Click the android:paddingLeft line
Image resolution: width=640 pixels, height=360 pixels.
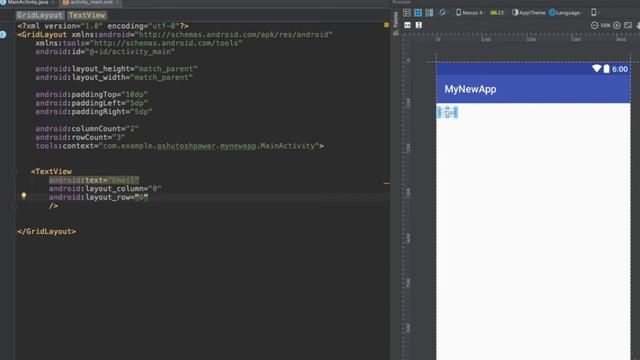(91, 103)
